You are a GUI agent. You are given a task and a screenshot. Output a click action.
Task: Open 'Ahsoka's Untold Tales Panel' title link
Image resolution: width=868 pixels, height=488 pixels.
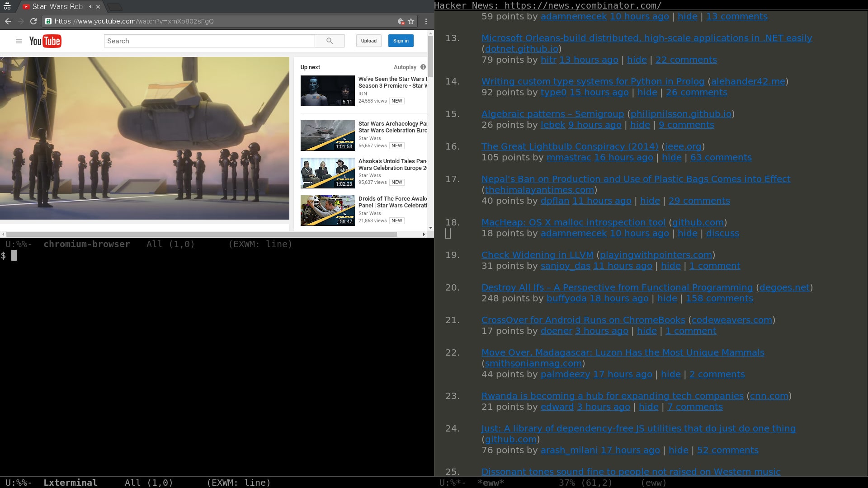pyautogui.click(x=392, y=164)
